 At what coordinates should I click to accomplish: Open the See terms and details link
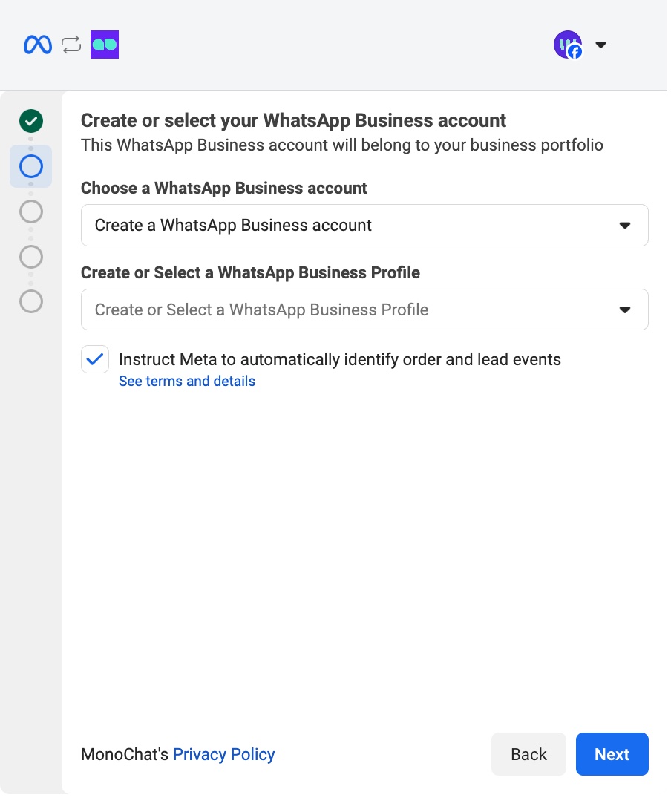coord(186,381)
